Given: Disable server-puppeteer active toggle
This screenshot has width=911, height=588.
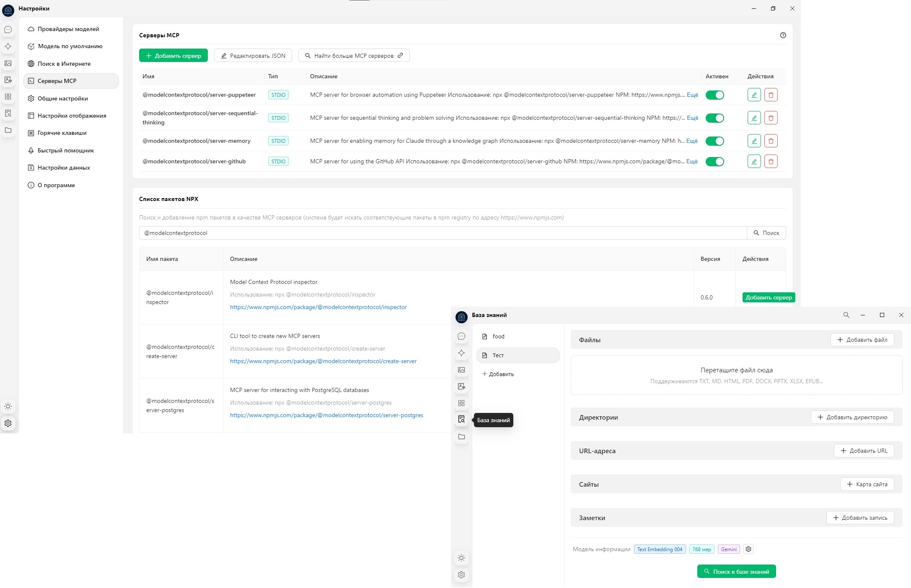Looking at the screenshot, I should pyautogui.click(x=715, y=95).
